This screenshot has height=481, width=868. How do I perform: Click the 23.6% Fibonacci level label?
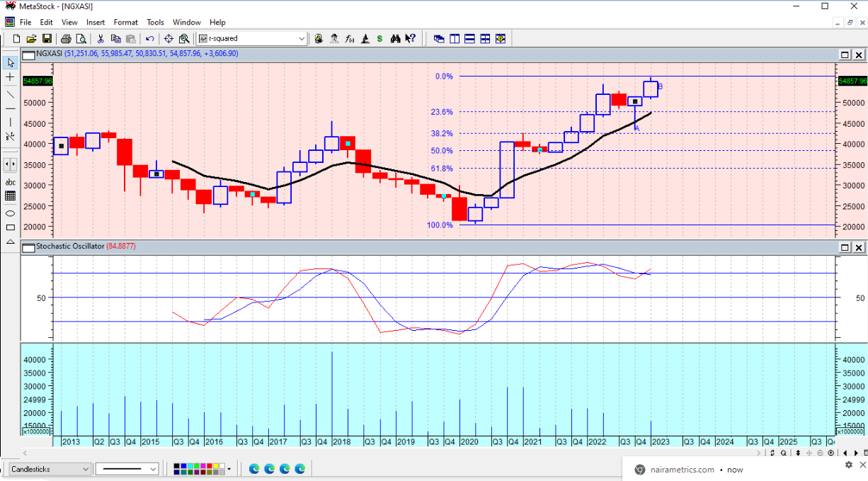coord(442,112)
